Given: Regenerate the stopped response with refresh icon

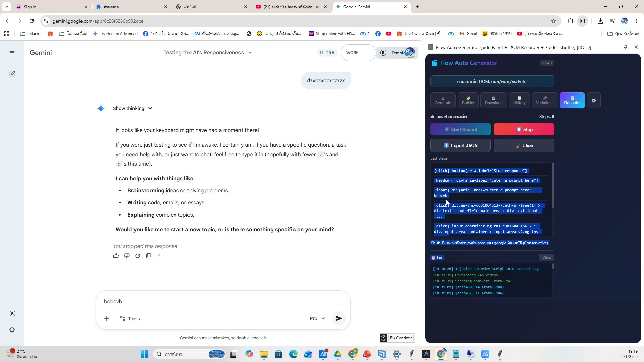Looking at the screenshot, I should click(x=138, y=256).
